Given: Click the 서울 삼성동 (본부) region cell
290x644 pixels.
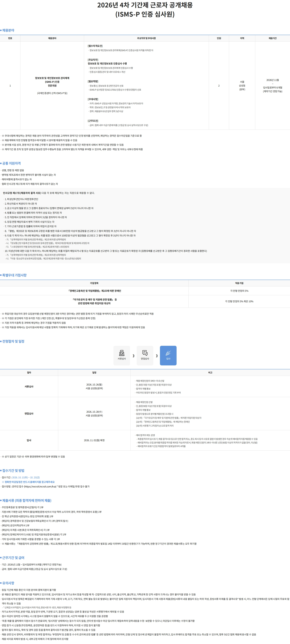Looking at the screenshot, I should [x=242, y=85].
